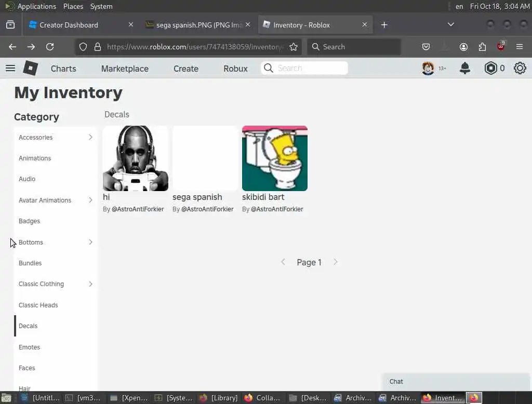Go forward with browser forward arrow

click(x=31, y=47)
